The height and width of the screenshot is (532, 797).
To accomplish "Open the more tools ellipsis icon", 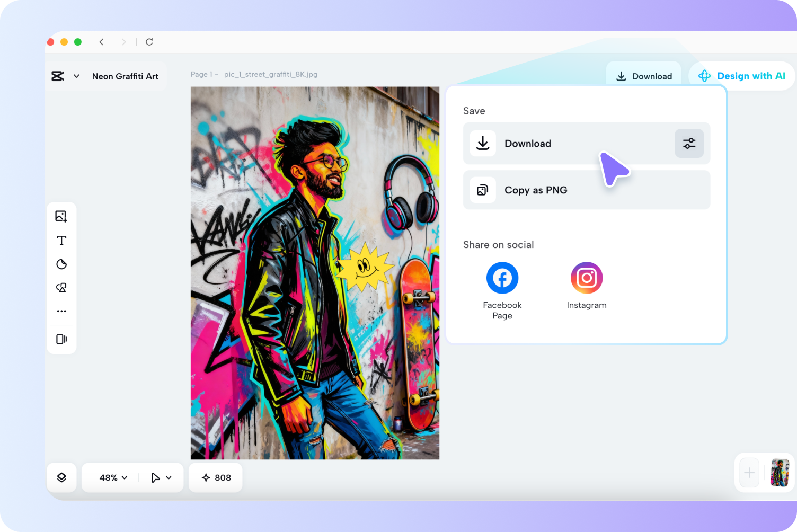I will [61, 311].
